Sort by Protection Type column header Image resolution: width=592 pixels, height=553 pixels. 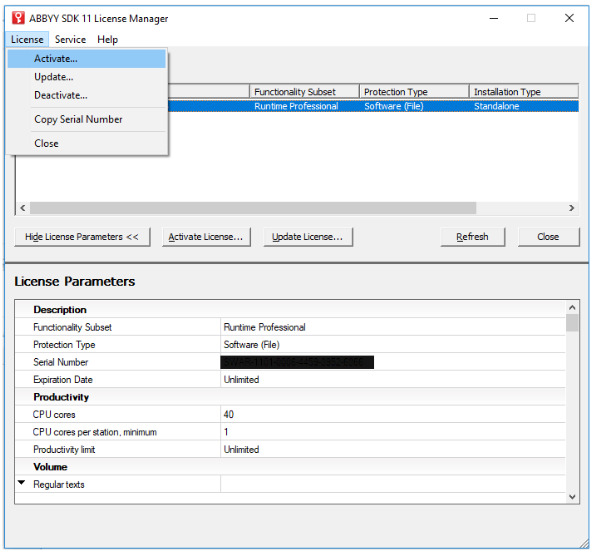414,92
